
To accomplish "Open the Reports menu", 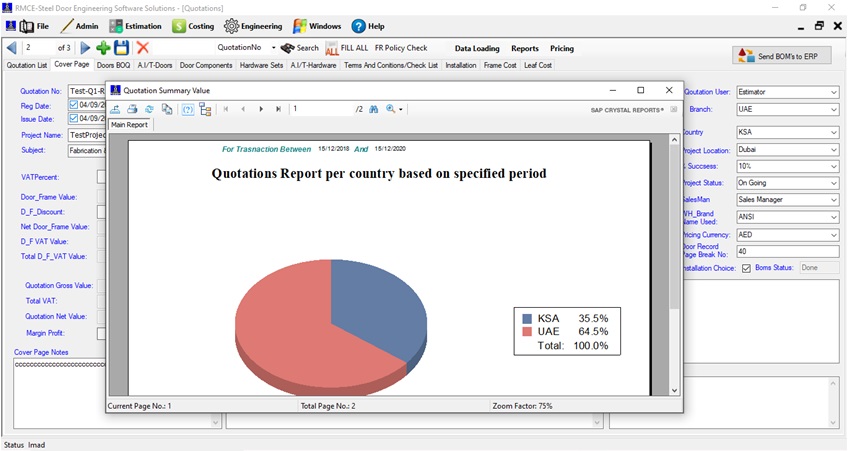I will pyautogui.click(x=525, y=49).
